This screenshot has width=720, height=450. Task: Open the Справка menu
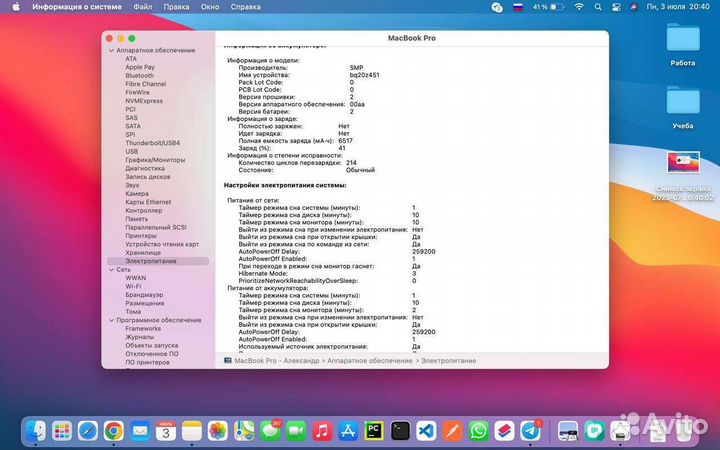pyautogui.click(x=246, y=7)
